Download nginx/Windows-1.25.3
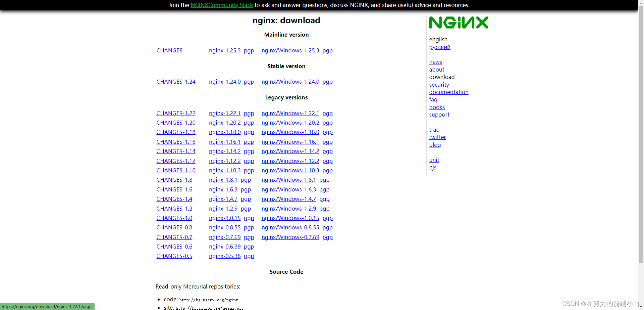Image resolution: width=644 pixels, height=310 pixels. [x=290, y=50]
